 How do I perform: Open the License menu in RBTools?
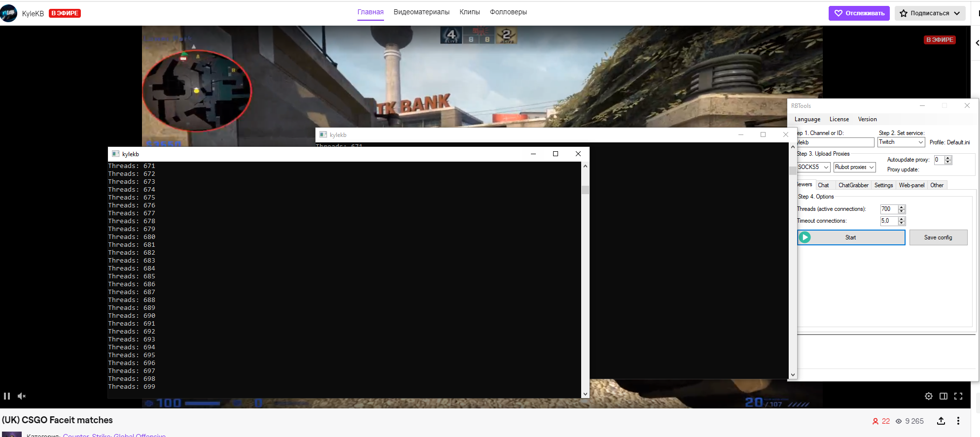point(839,119)
